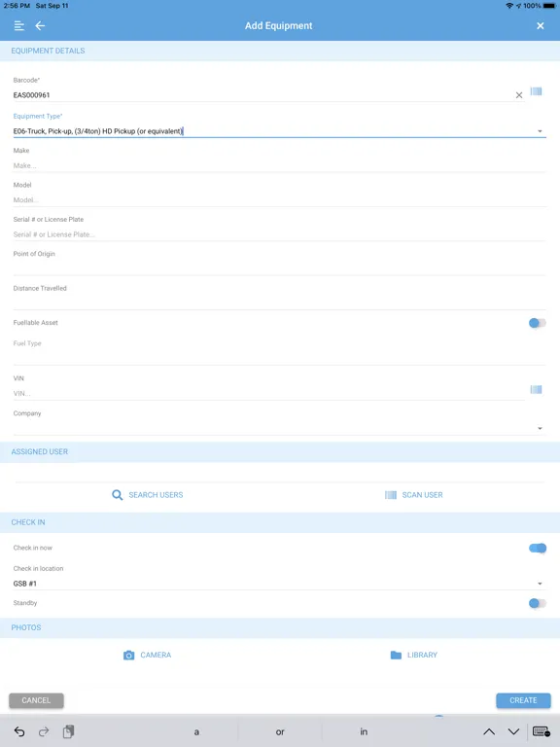Screen dimensions: 560x747
Task: Undo with the keyboard toolbar arrow
Action: [19, 731]
